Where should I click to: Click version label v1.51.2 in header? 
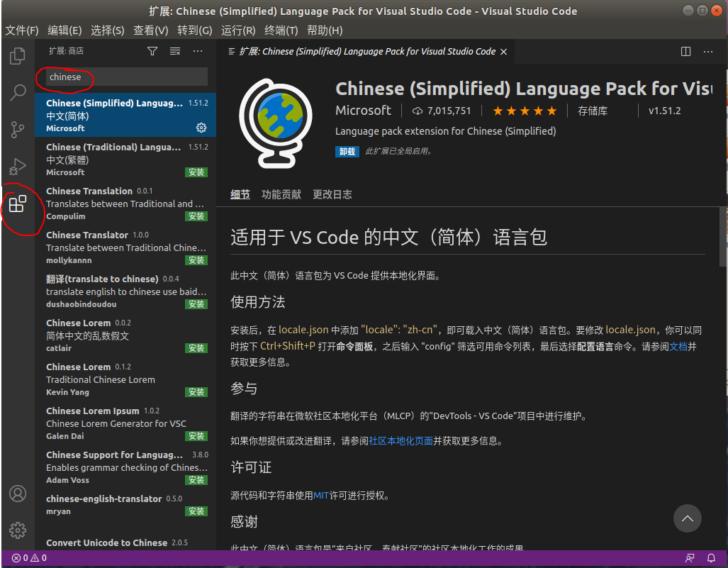tap(664, 111)
